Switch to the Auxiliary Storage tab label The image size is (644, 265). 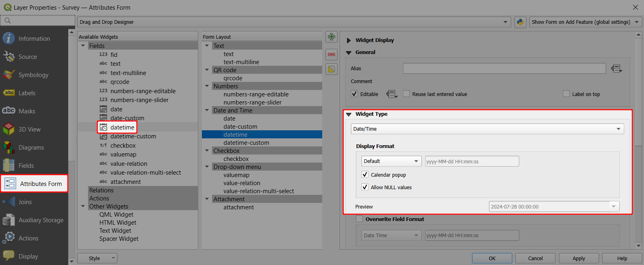click(41, 220)
